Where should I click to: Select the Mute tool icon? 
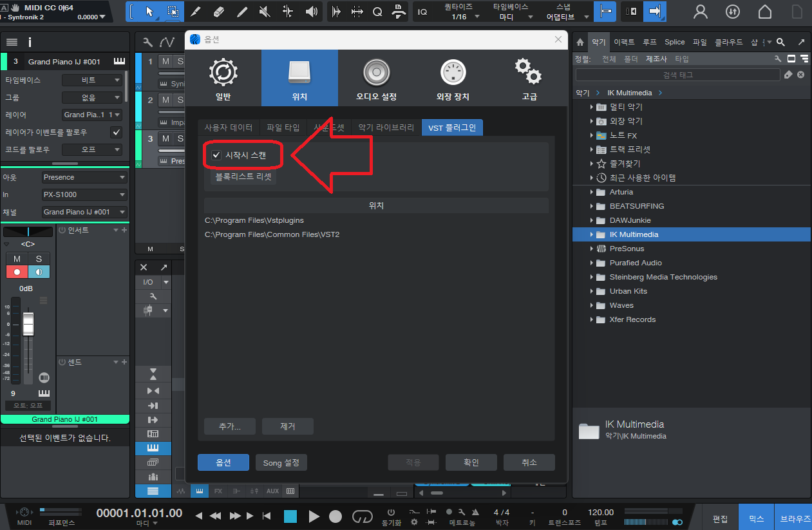point(265,12)
